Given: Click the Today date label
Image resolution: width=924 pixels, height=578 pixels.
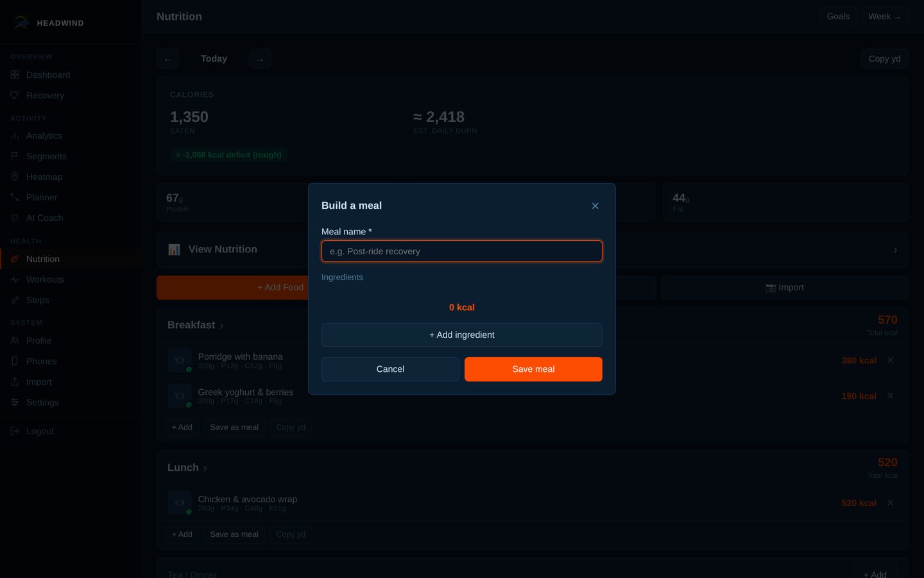Looking at the screenshot, I should pos(214,58).
